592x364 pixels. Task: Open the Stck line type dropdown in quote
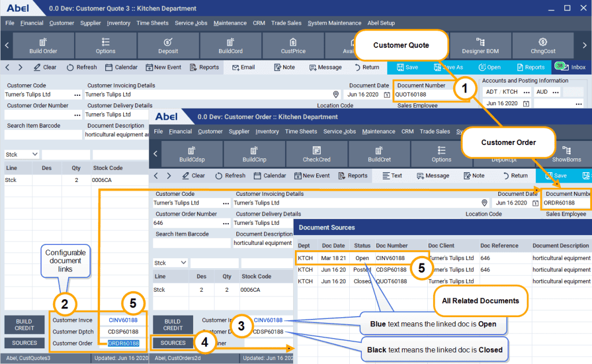pyautogui.click(x=22, y=155)
